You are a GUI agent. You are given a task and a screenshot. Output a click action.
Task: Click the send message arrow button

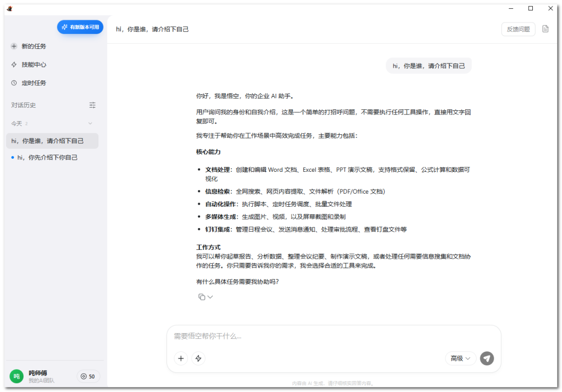[x=487, y=358]
